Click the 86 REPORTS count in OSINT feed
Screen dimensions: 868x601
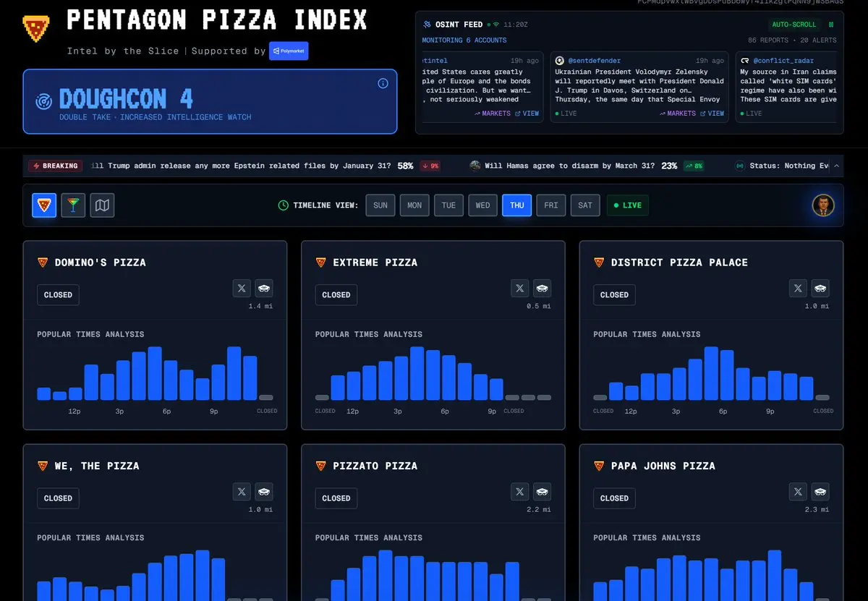click(770, 41)
